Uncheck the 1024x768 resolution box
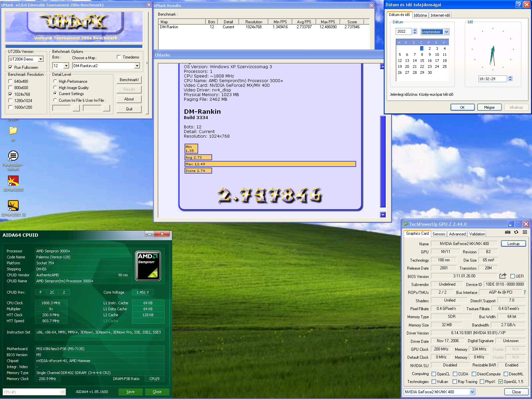 pyautogui.click(x=10, y=94)
